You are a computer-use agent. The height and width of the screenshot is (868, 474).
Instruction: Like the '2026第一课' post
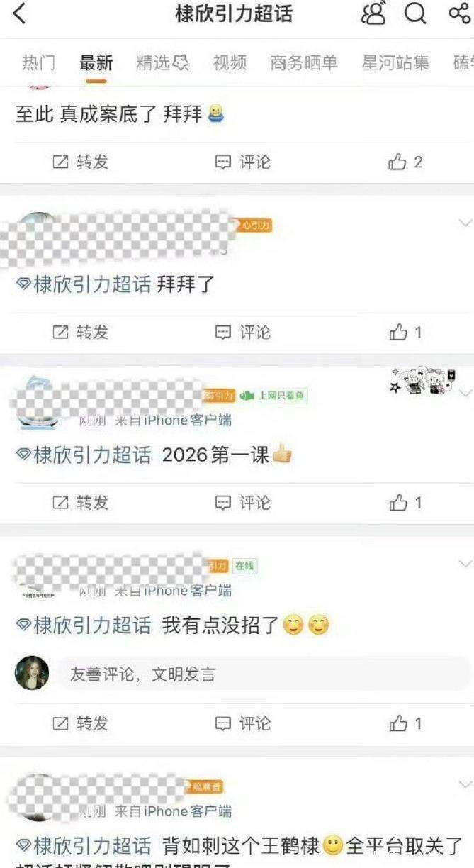tap(405, 503)
